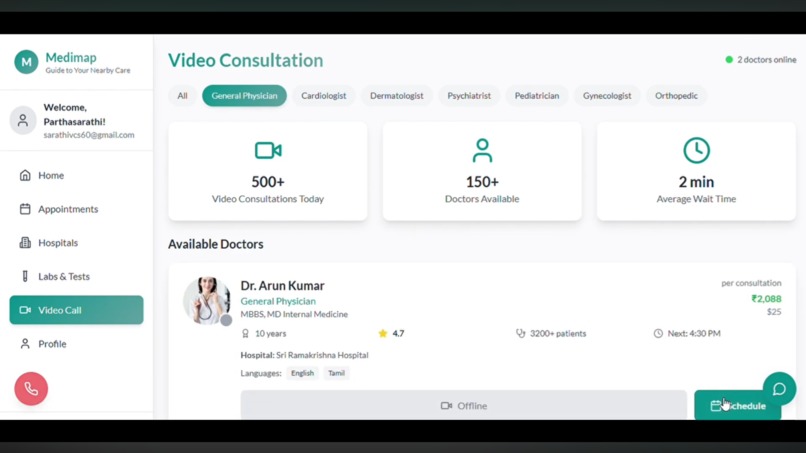Click Dr. Arun Kumar's profile photo
The image size is (806, 453).
(x=207, y=301)
